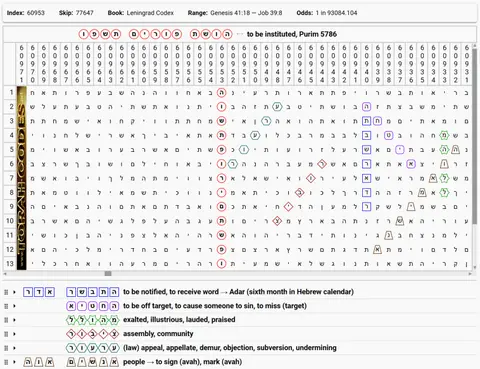Image resolution: width=480 pixels, height=369 pixels.
Task: Click purple-outlined letter in row 6, column 60936
Action: point(411,164)
